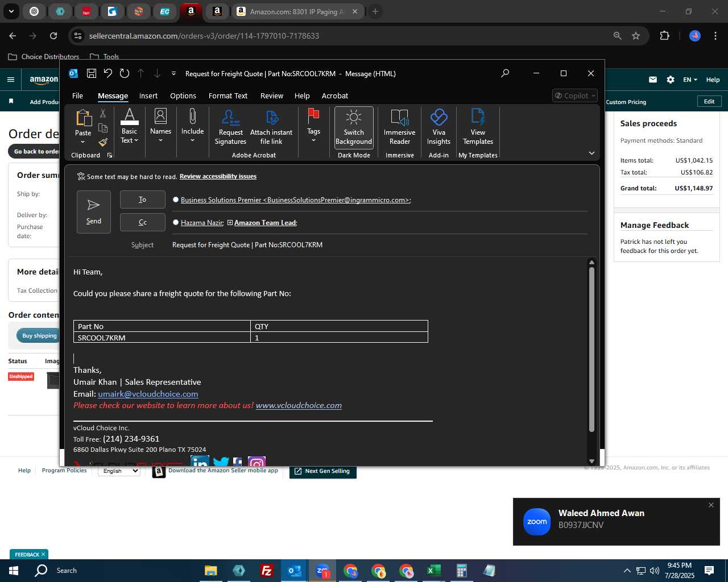Open the Copilot dropdown
The image size is (728, 582).
[575, 95]
